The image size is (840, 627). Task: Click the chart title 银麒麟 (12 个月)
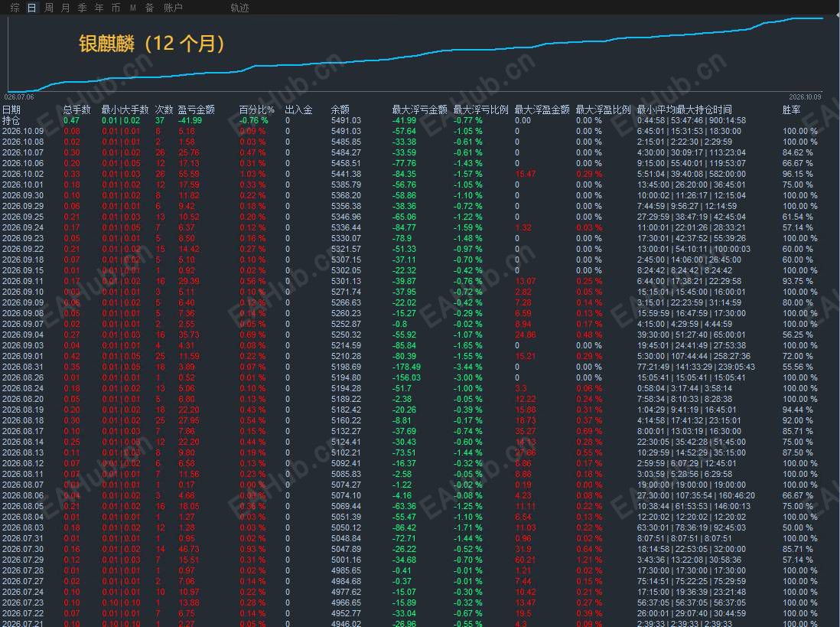point(151,44)
